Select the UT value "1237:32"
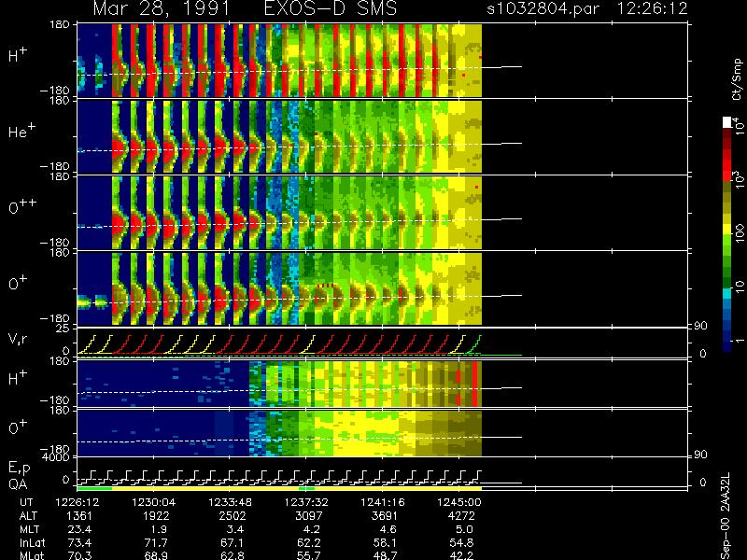 [x=306, y=502]
